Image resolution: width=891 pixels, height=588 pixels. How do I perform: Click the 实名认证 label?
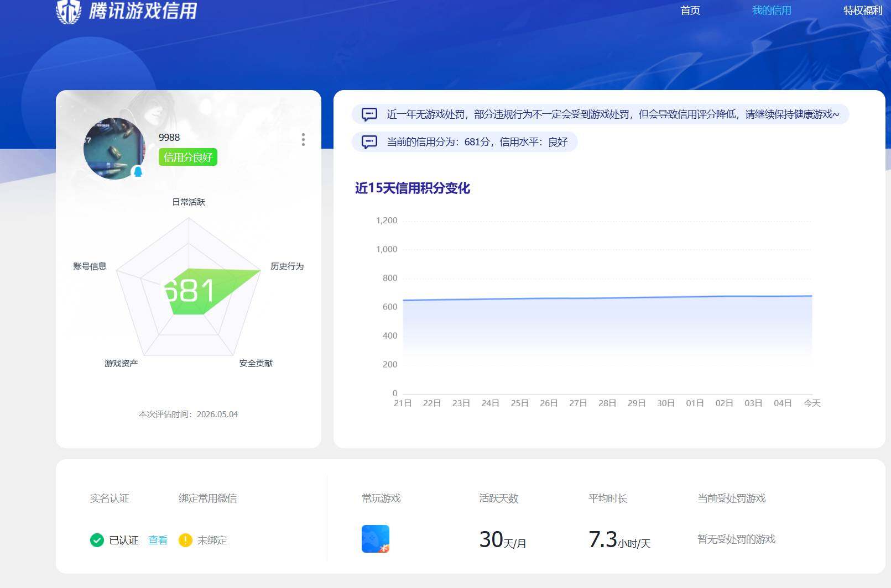pyautogui.click(x=110, y=498)
